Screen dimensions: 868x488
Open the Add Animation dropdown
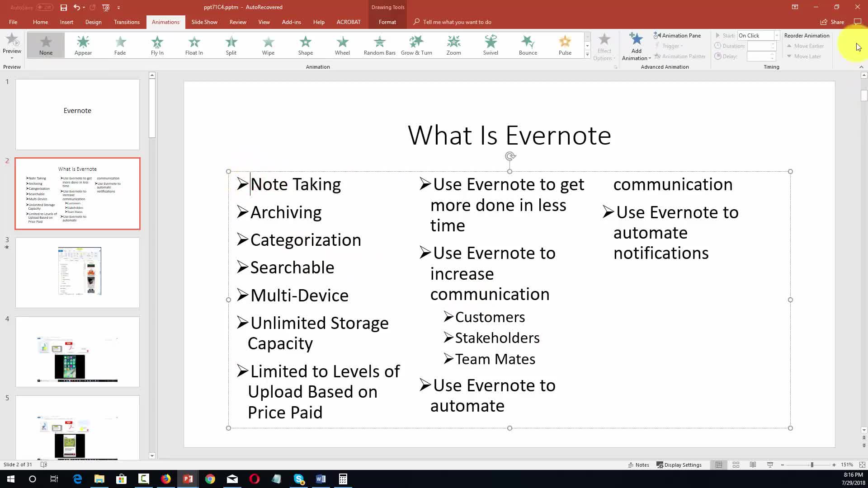[x=636, y=47]
